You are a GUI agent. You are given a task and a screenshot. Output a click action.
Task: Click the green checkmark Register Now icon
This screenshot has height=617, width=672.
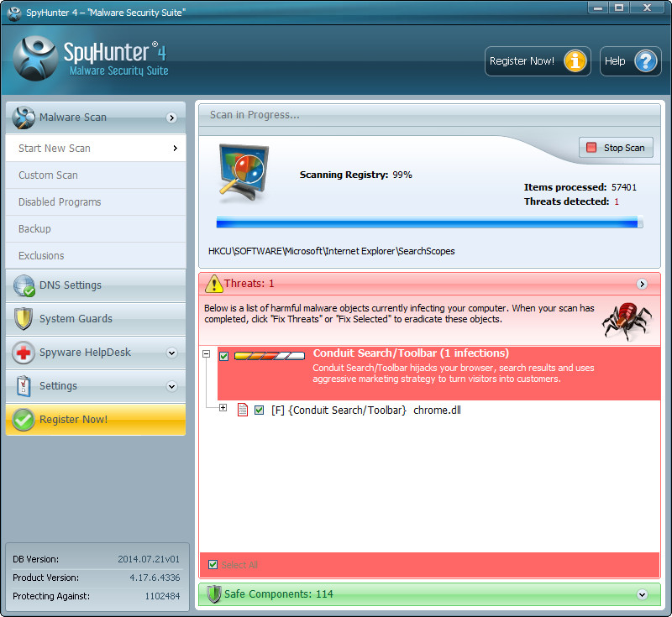[24, 420]
